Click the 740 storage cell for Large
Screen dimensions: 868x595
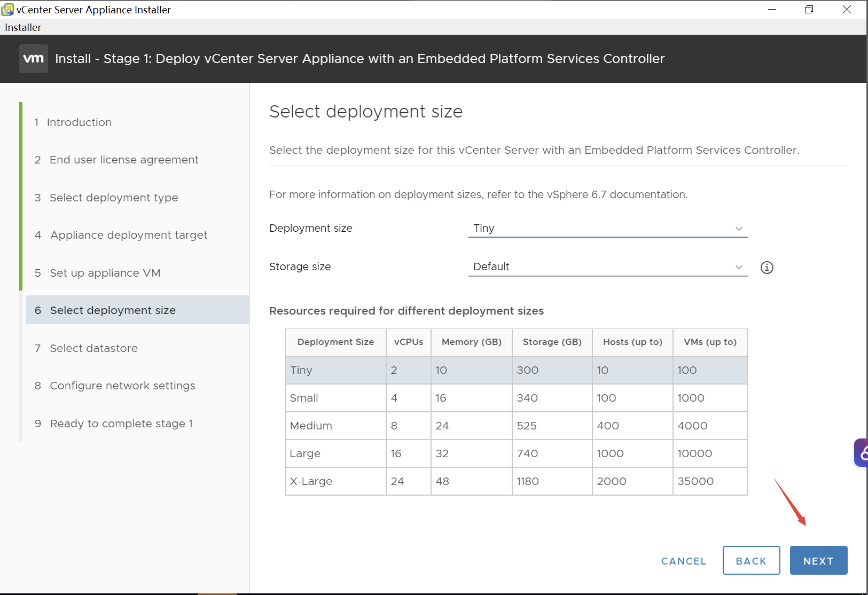(552, 453)
